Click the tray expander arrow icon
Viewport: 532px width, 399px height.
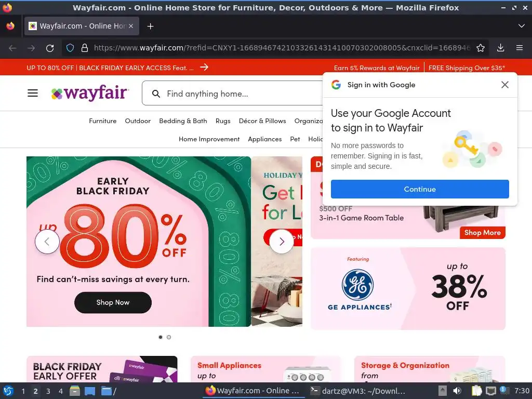coord(443,391)
